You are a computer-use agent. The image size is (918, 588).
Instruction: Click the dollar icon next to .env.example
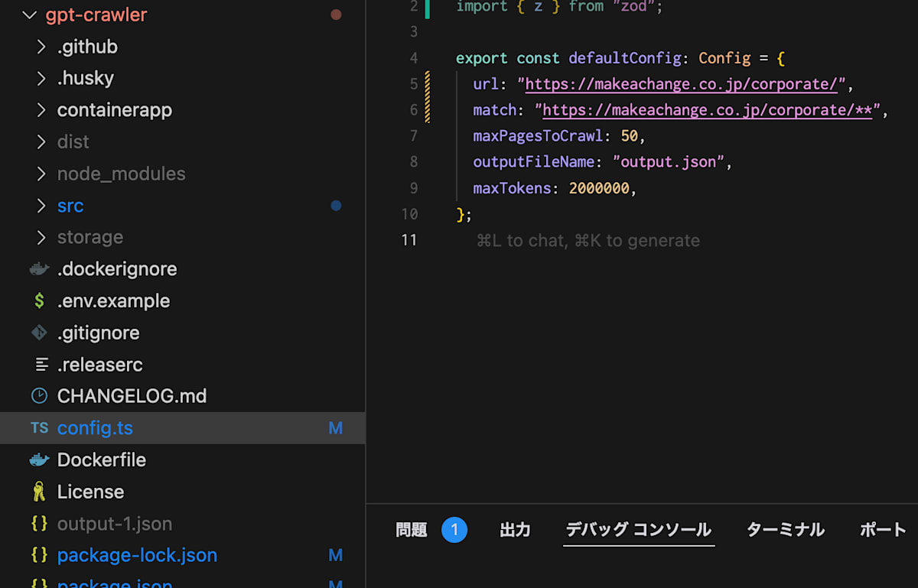click(x=39, y=300)
